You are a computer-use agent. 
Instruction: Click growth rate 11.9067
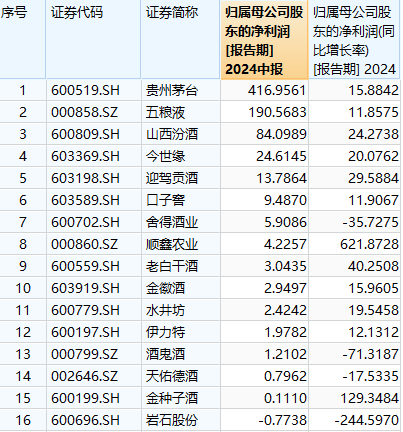pos(373,200)
